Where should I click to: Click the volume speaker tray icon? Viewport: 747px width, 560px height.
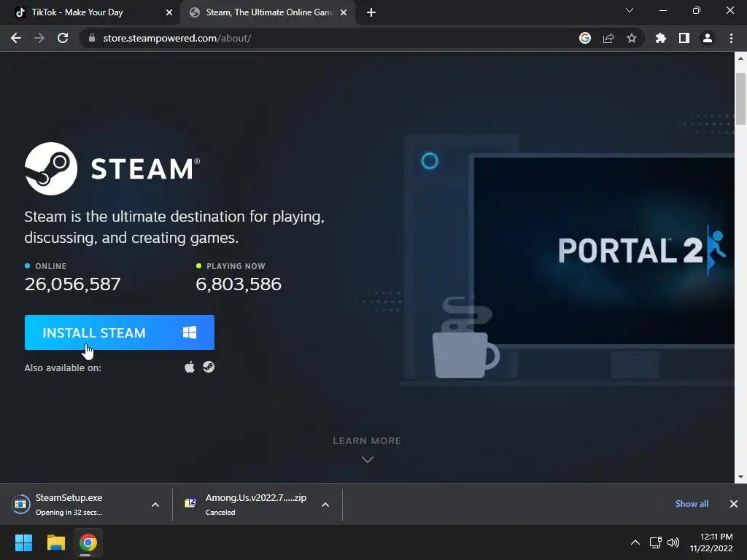click(673, 542)
